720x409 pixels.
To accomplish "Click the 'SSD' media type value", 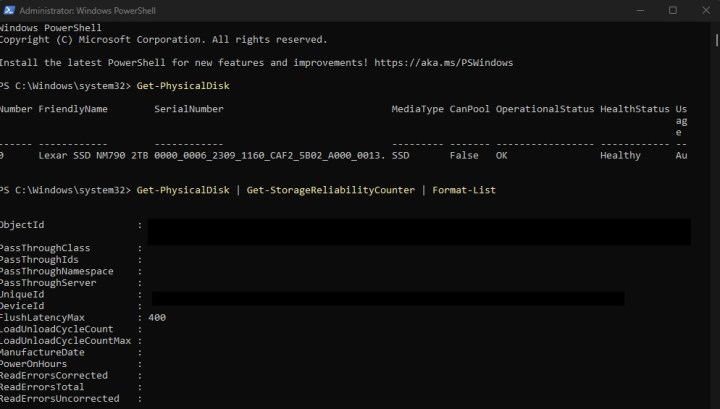I will point(401,156).
